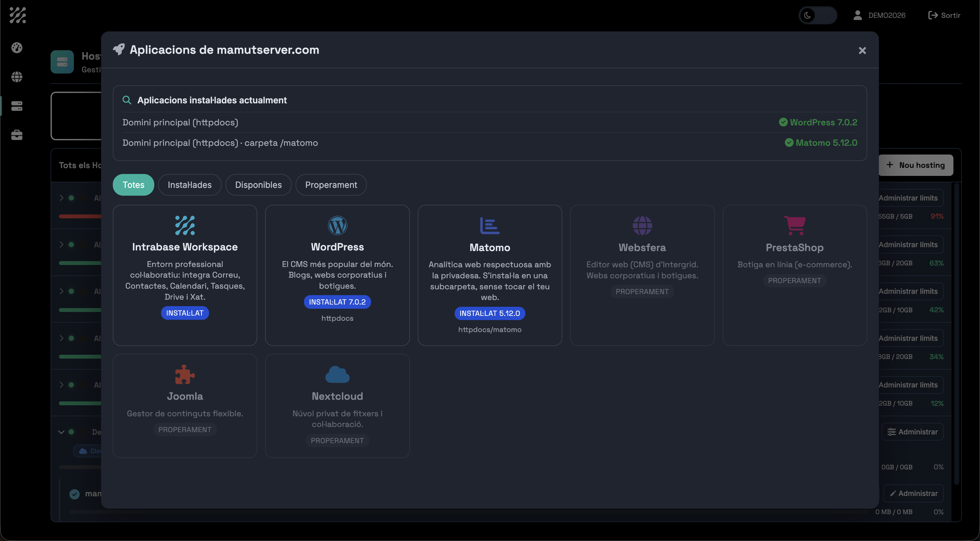Click Sortir to log out
Screen dimensions: 980x541
944,15
